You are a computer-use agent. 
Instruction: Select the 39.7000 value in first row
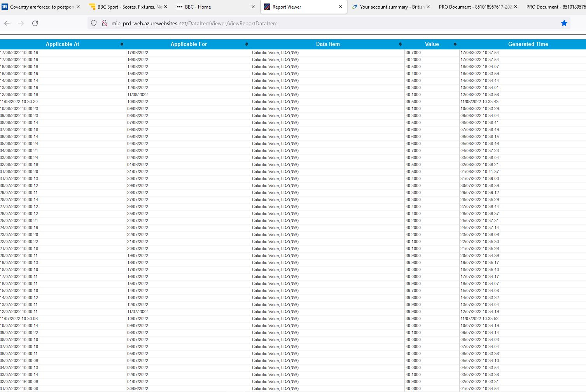[413, 52]
